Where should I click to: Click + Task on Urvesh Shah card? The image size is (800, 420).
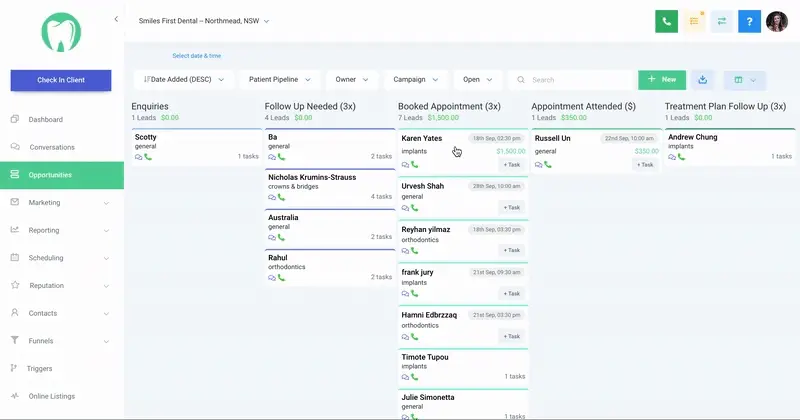[512, 208]
